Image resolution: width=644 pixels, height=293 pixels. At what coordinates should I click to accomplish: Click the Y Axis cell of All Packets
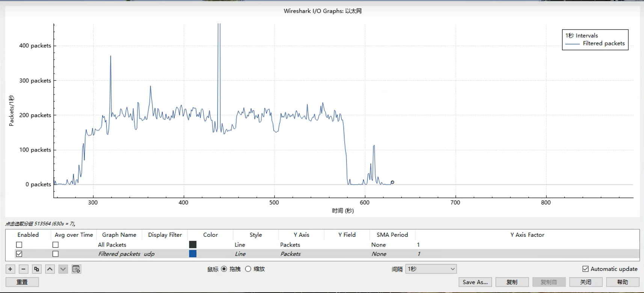point(290,245)
